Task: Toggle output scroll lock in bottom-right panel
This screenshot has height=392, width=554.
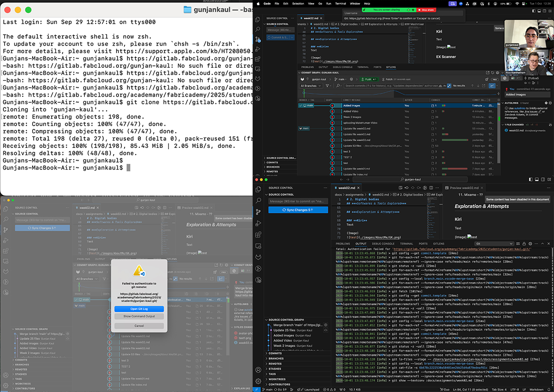Action: pos(524,244)
